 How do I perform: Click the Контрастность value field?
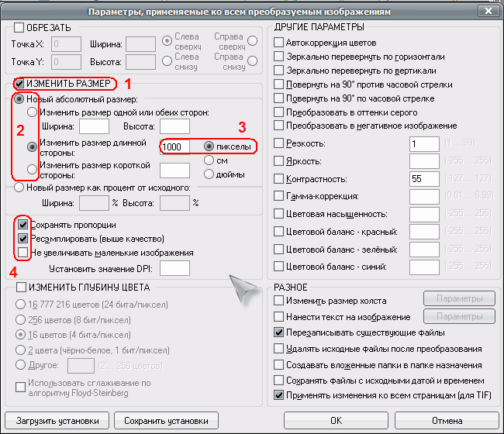coord(425,178)
